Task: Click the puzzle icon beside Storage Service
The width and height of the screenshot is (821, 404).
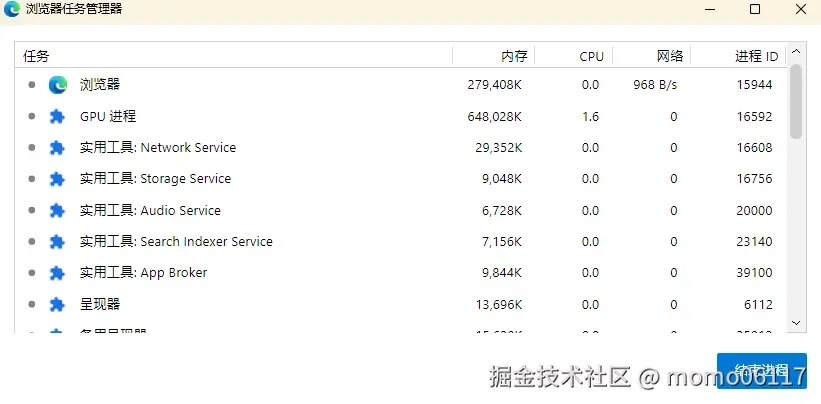Action: tap(57, 179)
